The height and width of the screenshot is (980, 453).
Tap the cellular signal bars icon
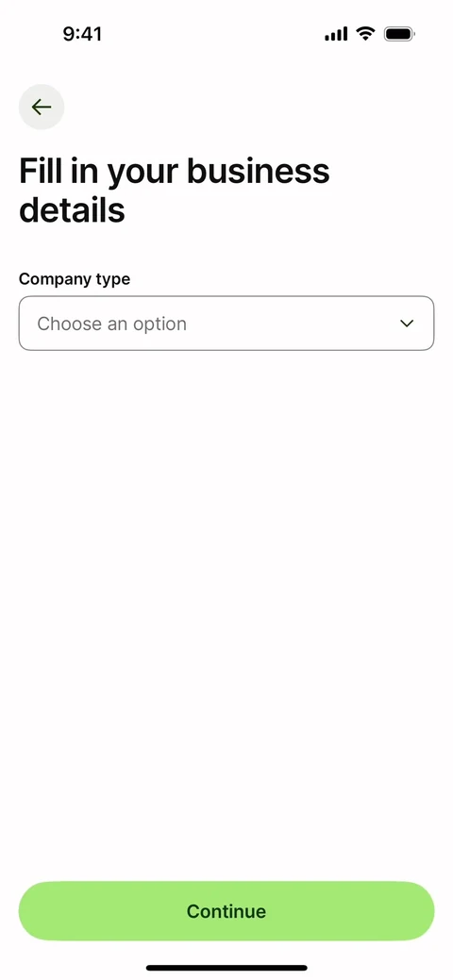point(336,34)
